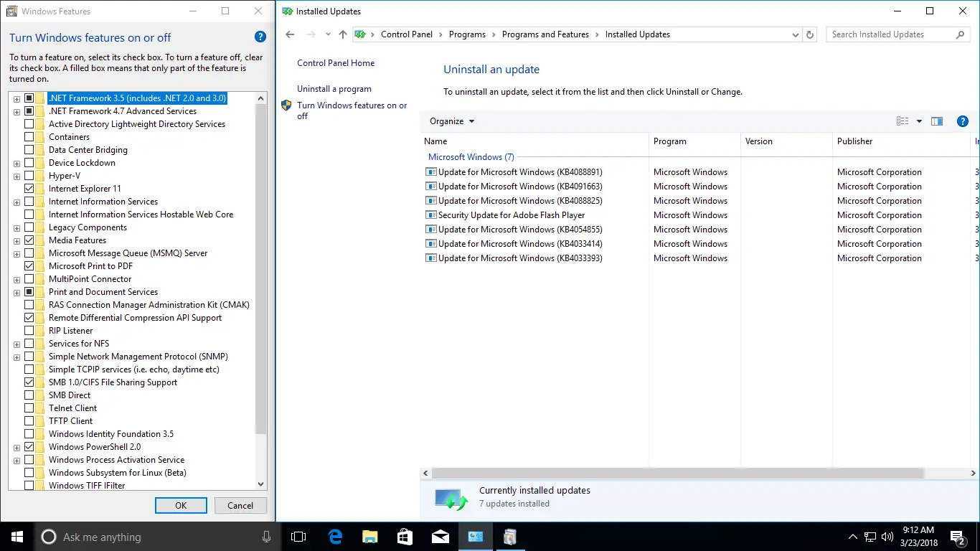Screen dimensions: 980x551
Task: Click the Cortana microphone icon
Action: pos(267,537)
